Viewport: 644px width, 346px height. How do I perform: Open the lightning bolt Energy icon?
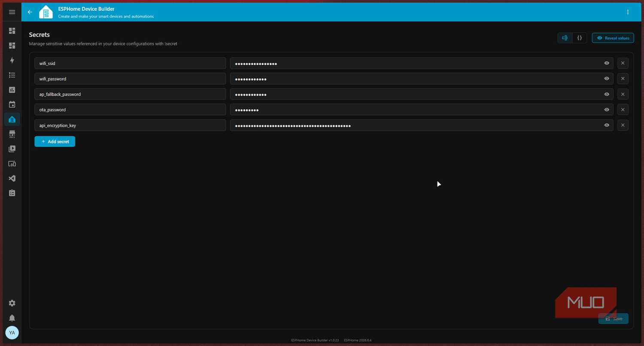click(12, 60)
